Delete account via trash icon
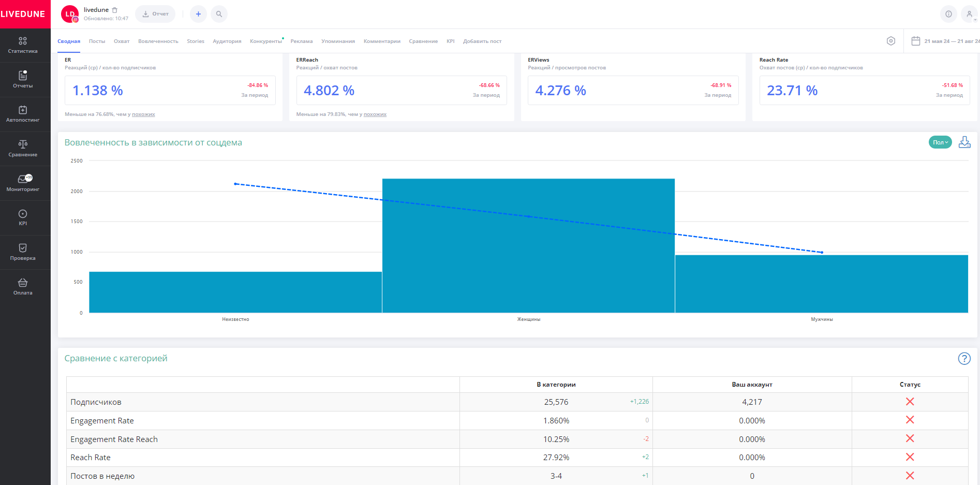Screen dimensions: 980x485 pyautogui.click(x=115, y=10)
